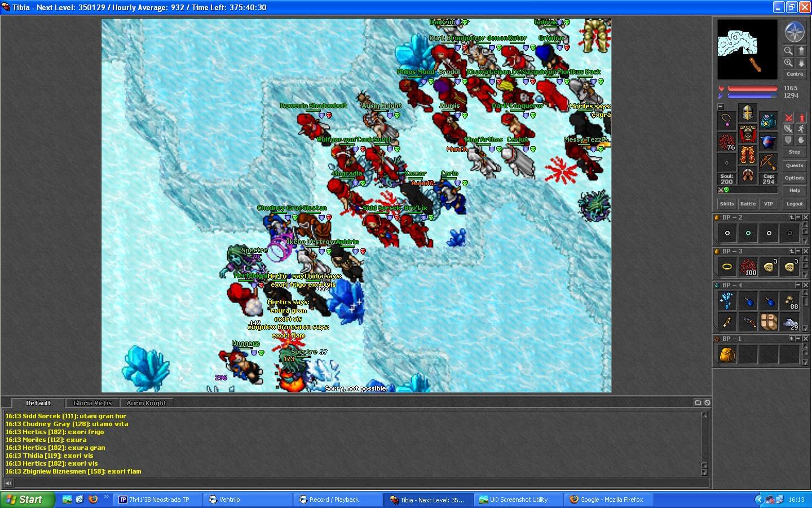The image size is (812, 508).
Task: Move minimap down one floor
Action: coord(801,63)
